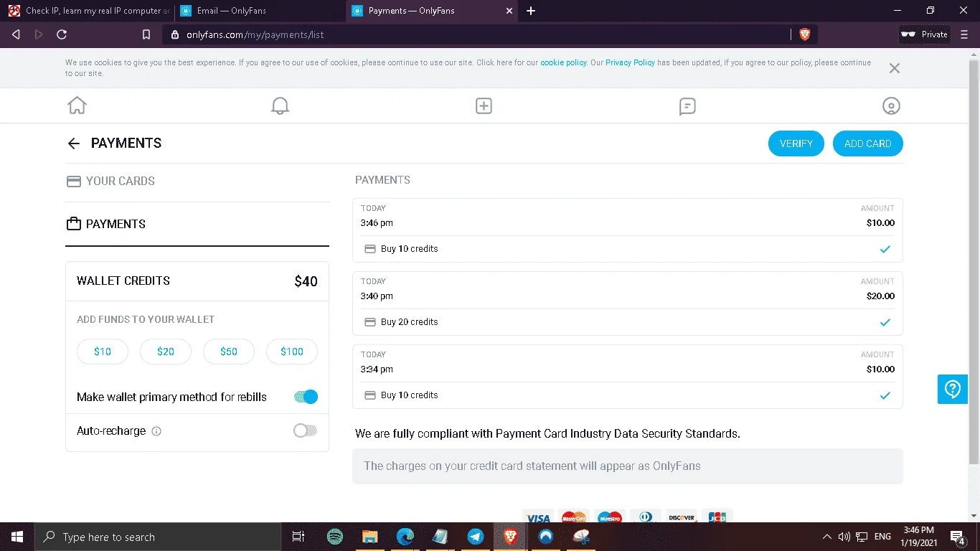Viewport: 980px width, 551px height.
Task: Select the 3:46 pm payment checkmark
Action: click(885, 249)
